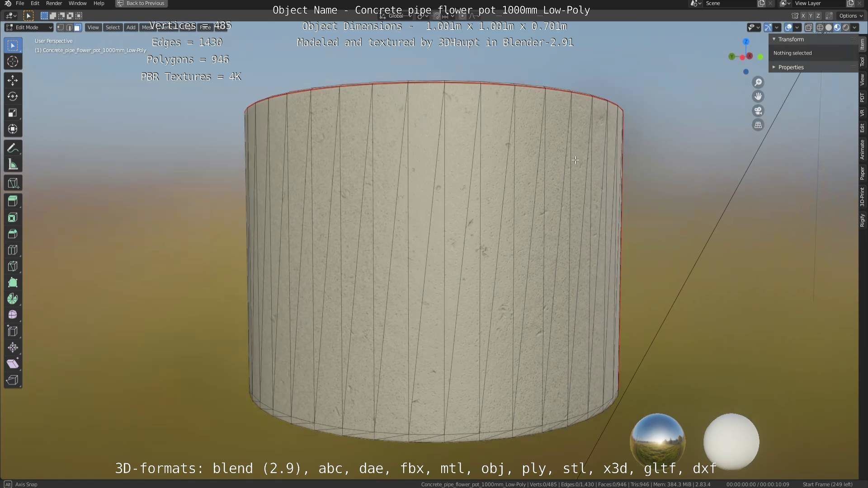Image resolution: width=868 pixels, height=488 pixels.
Task: Open the Edit menu
Action: tap(35, 3)
